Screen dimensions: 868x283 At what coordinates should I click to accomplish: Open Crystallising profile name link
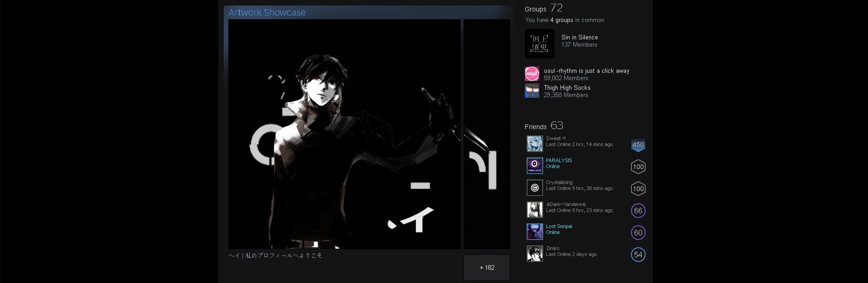coord(559,182)
